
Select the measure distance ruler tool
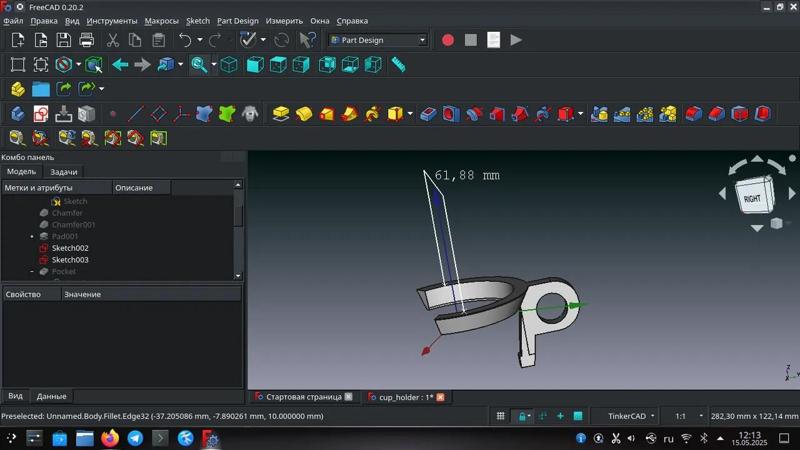pos(398,65)
